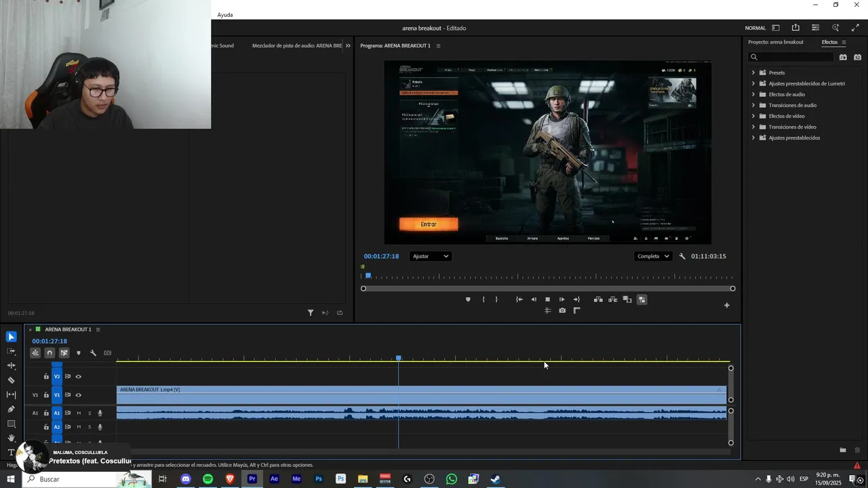868x488 pixels.
Task: Mark Out point in Program monitor
Action: click(496, 300)
